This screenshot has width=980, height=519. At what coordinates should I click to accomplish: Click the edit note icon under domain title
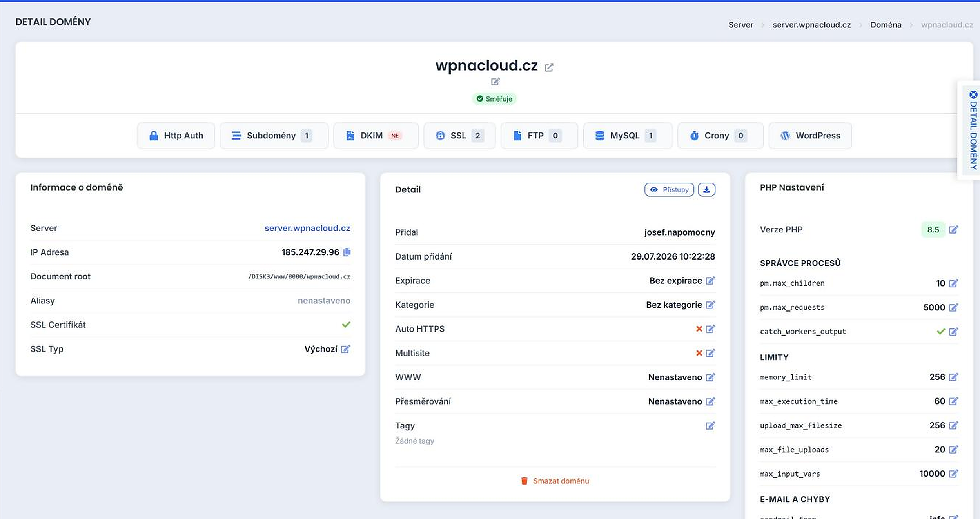click(495, 82)
